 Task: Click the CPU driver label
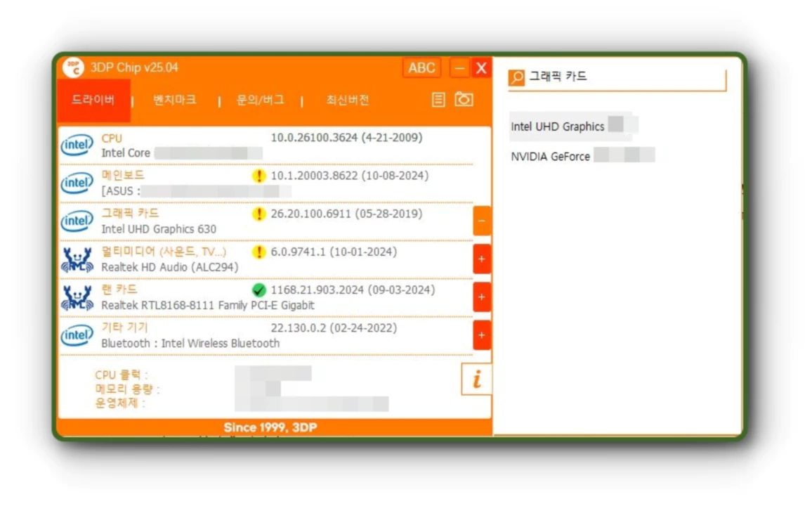click(x=112, y=138)
